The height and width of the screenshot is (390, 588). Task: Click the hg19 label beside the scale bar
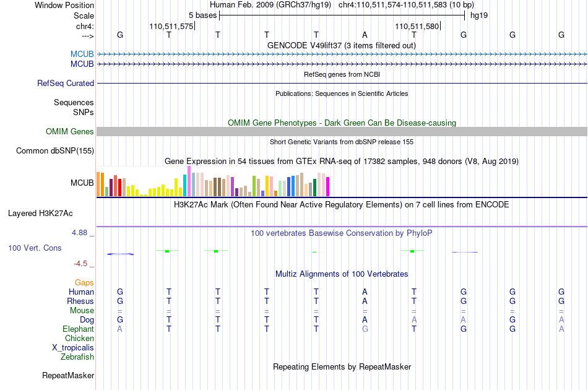pyautogui.click(x=479, y=15)
